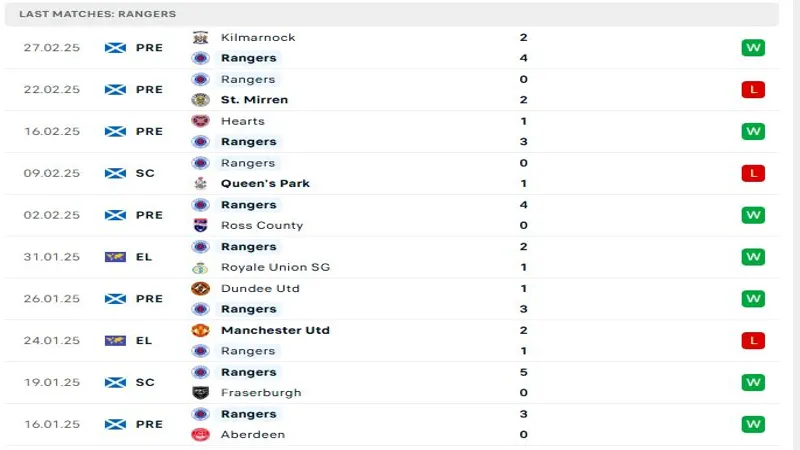Click the Hearts club crest icon

coord(201,121)
